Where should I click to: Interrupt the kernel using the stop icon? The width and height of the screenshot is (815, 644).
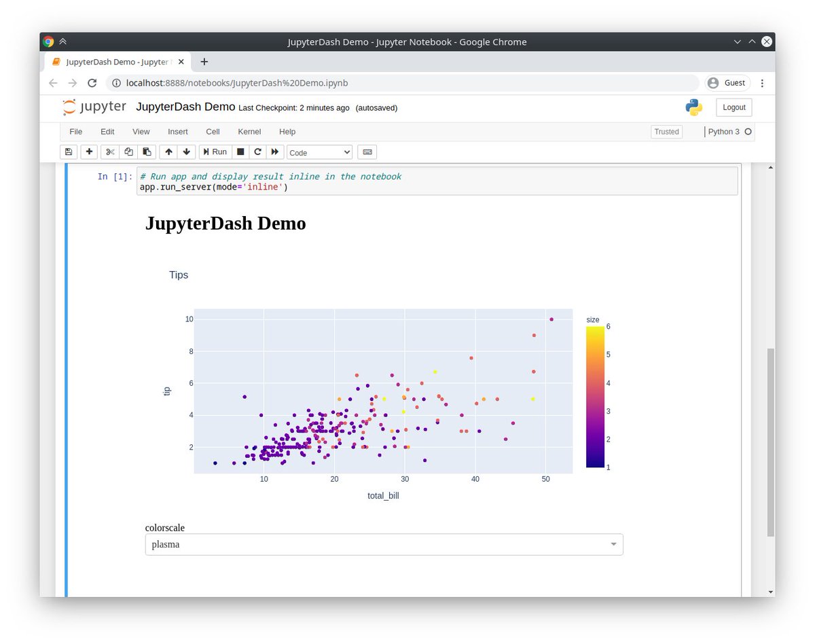point(240,151)
